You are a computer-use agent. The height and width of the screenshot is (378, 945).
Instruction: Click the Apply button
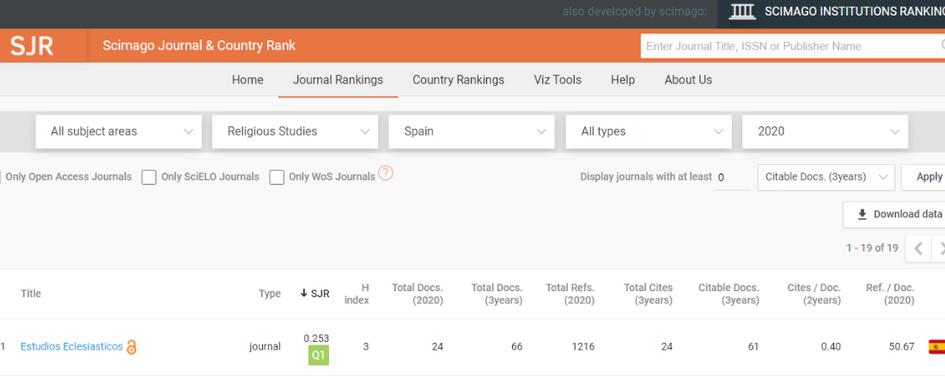923,177
